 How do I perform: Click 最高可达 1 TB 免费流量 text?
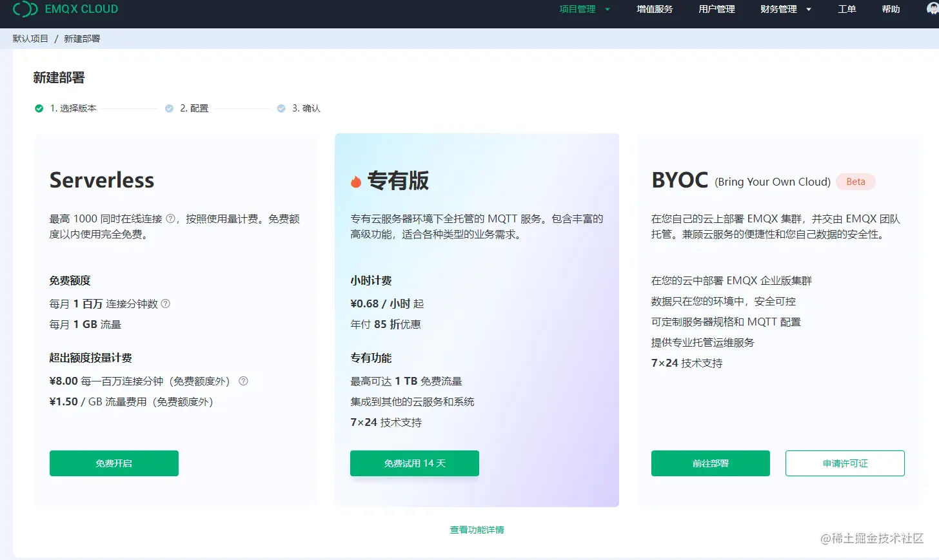tap(406, 381)
